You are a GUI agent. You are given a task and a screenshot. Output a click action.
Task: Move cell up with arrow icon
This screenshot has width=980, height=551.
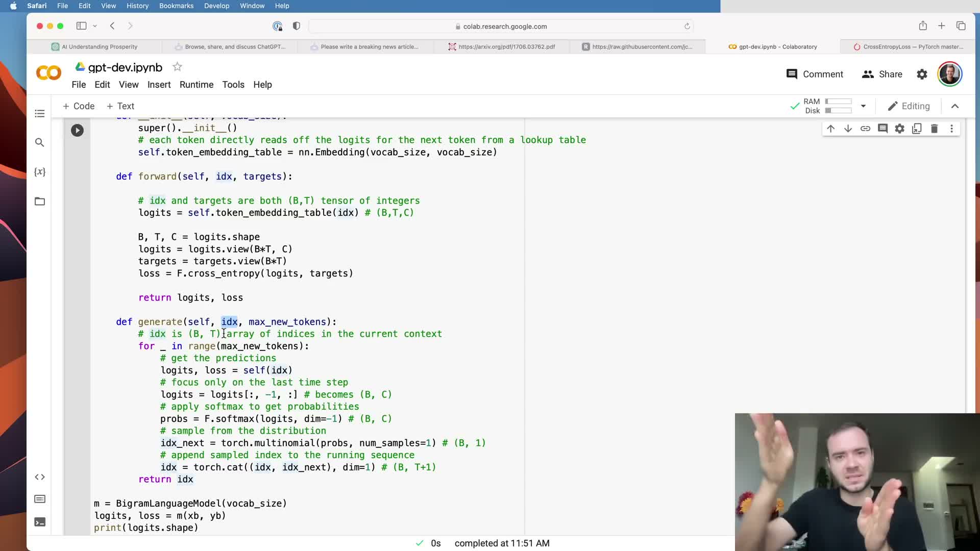830,129
